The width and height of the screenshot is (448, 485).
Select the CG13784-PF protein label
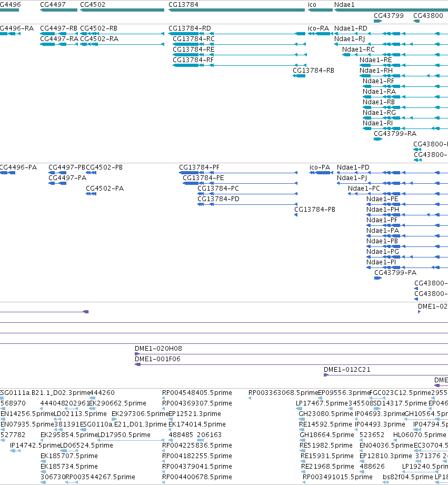[x=200, y=167]
